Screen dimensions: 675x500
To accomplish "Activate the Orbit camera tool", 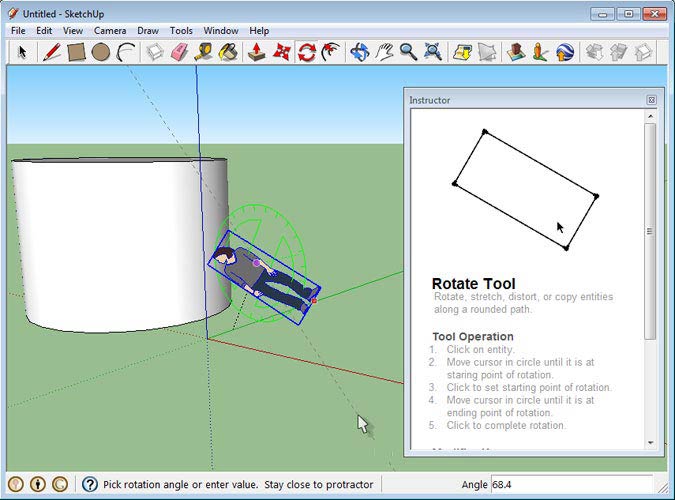I will pos(360,52).
